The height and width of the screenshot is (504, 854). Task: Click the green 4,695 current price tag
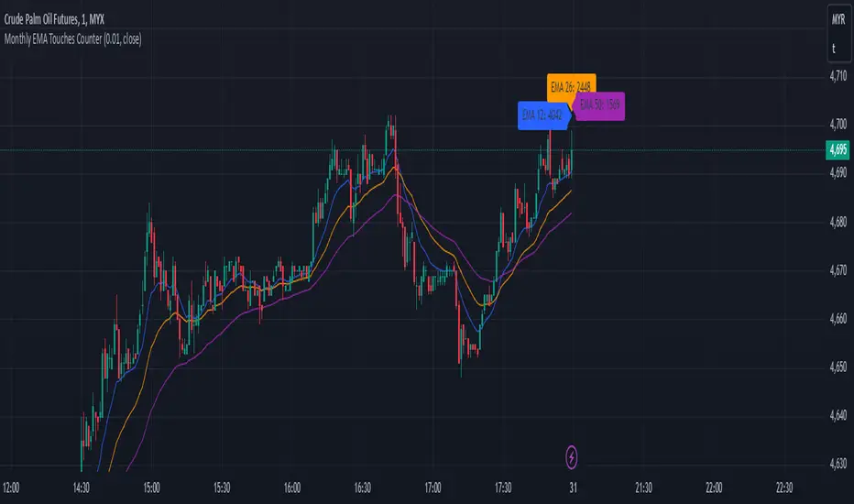coord(838,149)
